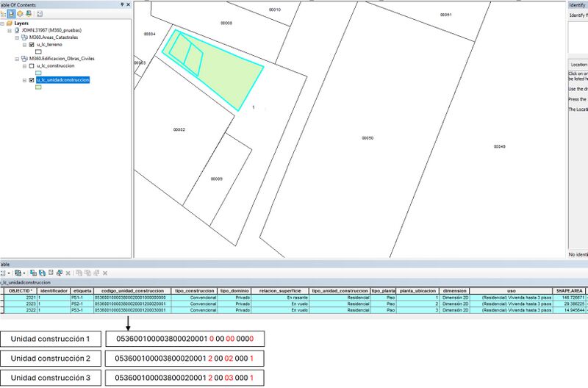The image size is (588, 388).
Task: Close the Table Of Contents panel
Action: (128, 4)
